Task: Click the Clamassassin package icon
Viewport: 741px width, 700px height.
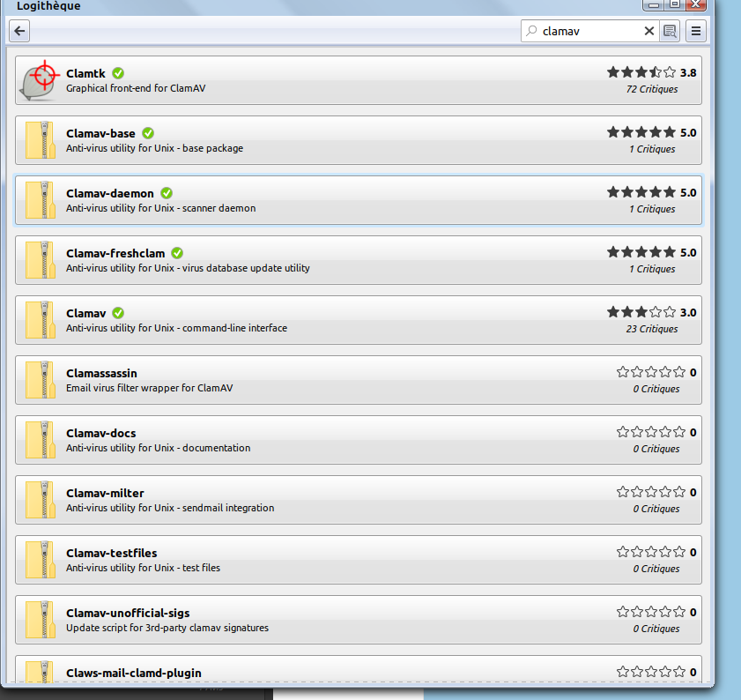Action: point(41,380)
